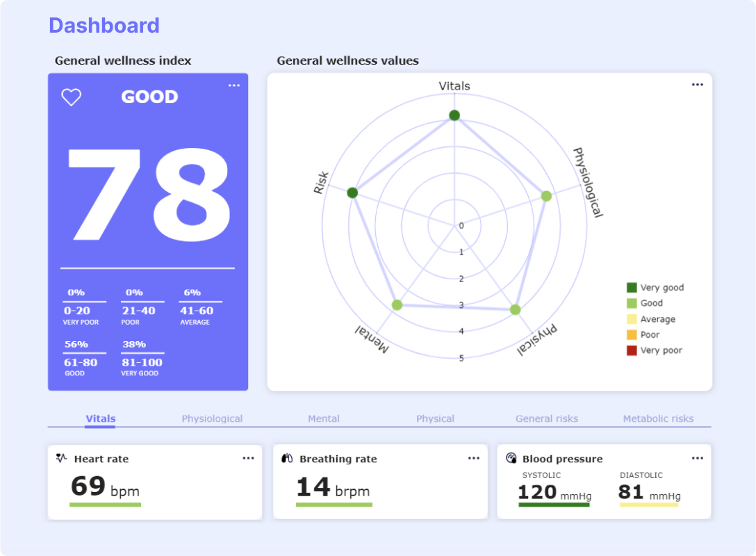The height and width of the screenshot is (556, 756).
Task: Open the options menu on wellness values chart
Action: 698,85
